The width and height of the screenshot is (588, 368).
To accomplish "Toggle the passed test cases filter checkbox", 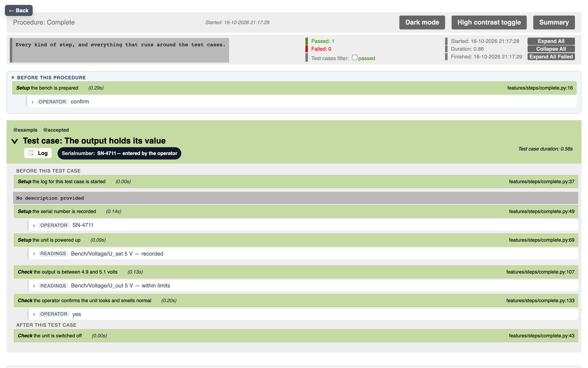I will (354, 58).
